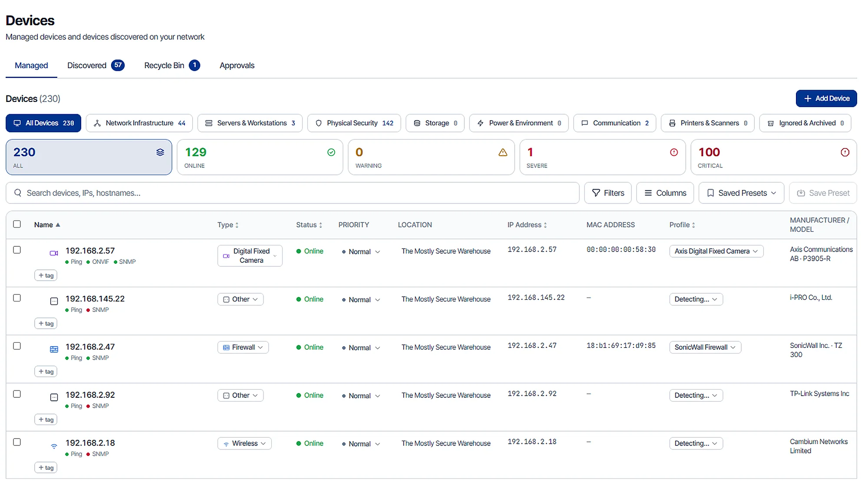The image size is (868, 488).
Task: Open the Filters panel
Action: [608, 193]
